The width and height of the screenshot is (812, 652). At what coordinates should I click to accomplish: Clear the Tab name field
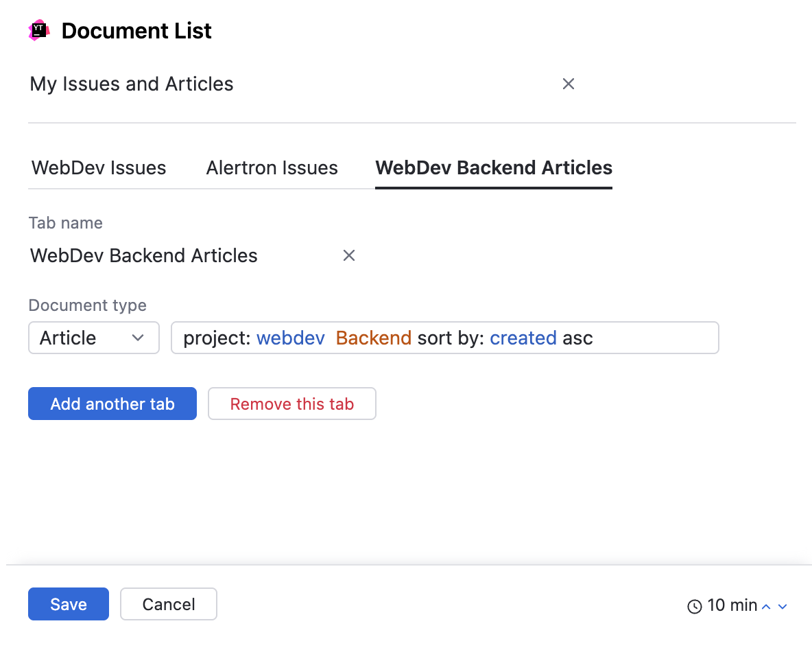349,255
